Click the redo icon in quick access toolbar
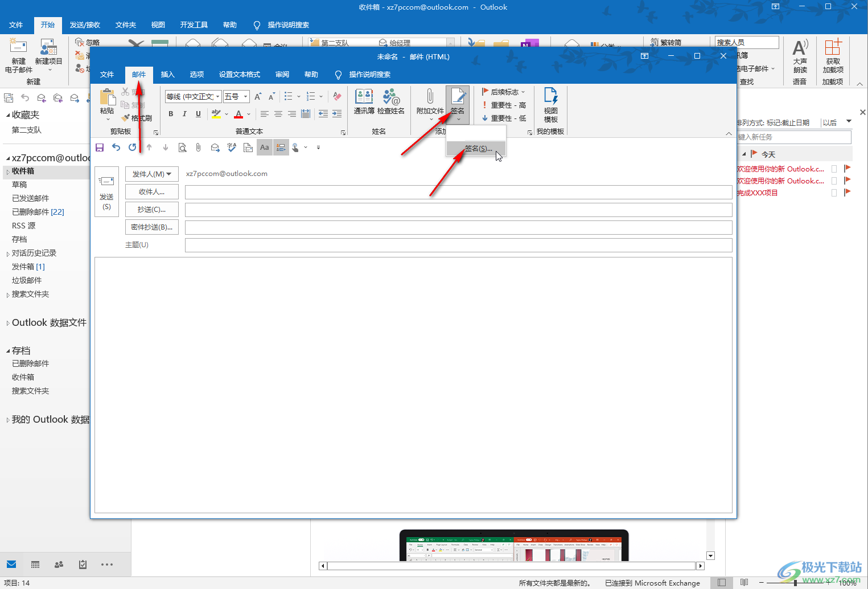This screenshot has height=589, width=868. (133, 148)
